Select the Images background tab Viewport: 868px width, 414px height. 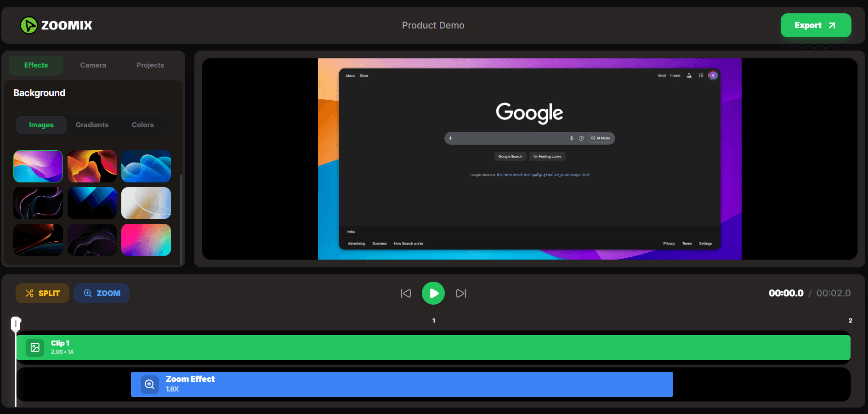[41, 125]
